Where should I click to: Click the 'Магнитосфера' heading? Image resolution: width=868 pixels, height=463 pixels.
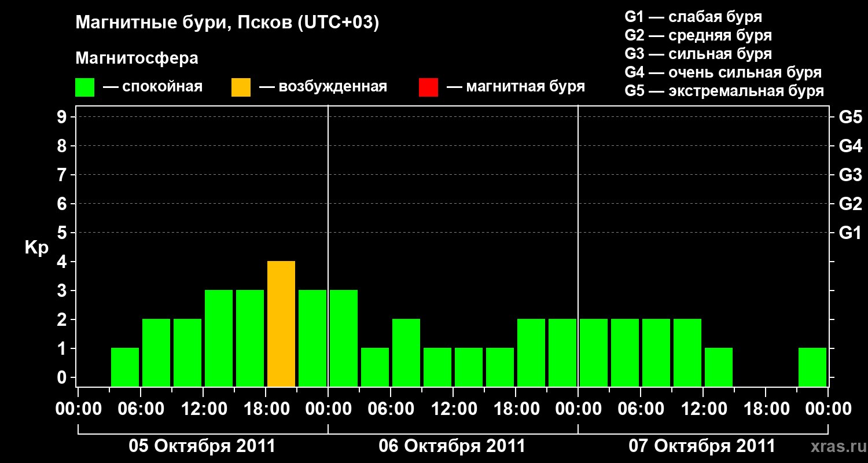(137, 58)
